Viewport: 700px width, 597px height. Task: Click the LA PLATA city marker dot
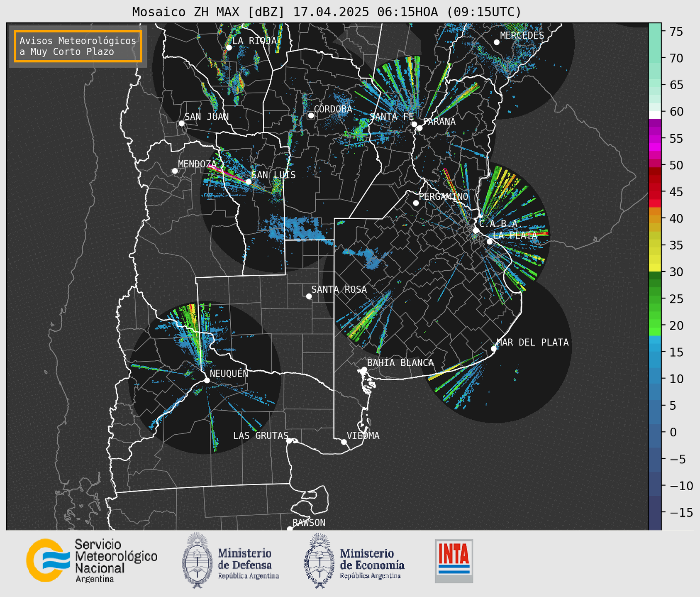click(x=490, y=242)
